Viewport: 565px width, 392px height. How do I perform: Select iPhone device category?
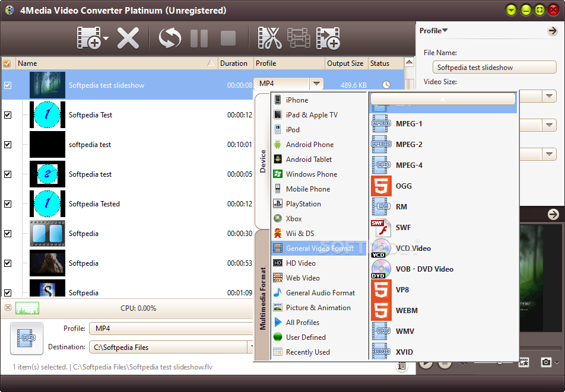(x=319, y=100)
